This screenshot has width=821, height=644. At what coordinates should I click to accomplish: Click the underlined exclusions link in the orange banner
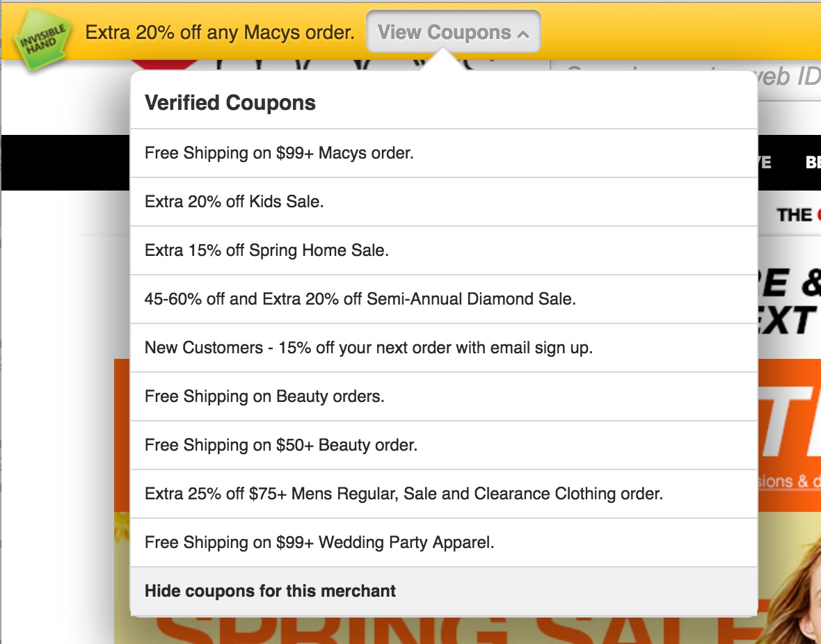click(x=790, y=481)
